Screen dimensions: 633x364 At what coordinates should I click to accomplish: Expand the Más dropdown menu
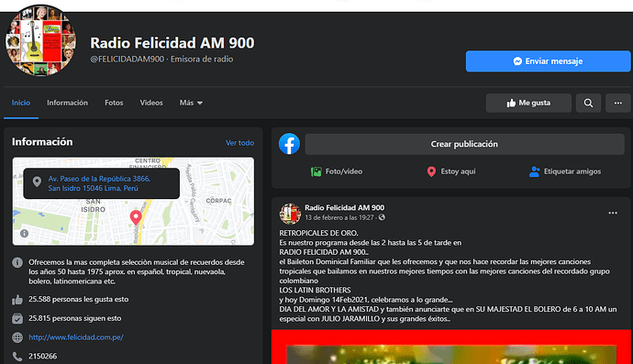(191, 103)
